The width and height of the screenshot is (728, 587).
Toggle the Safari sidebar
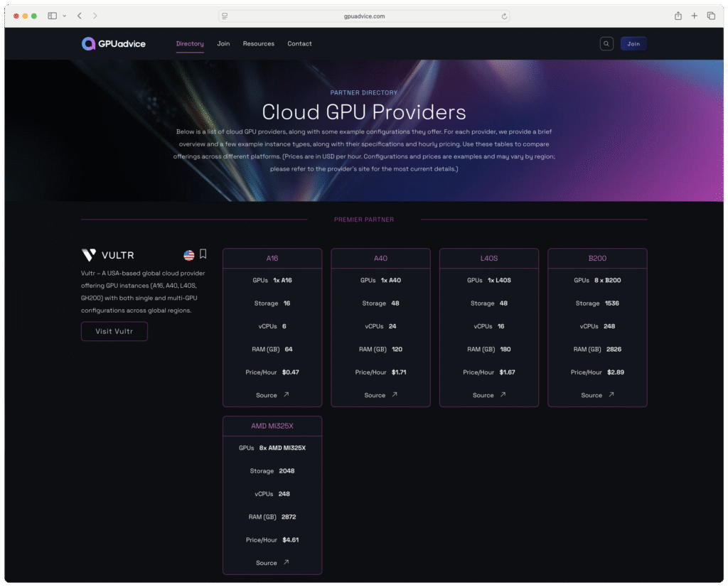click(53, 16)
